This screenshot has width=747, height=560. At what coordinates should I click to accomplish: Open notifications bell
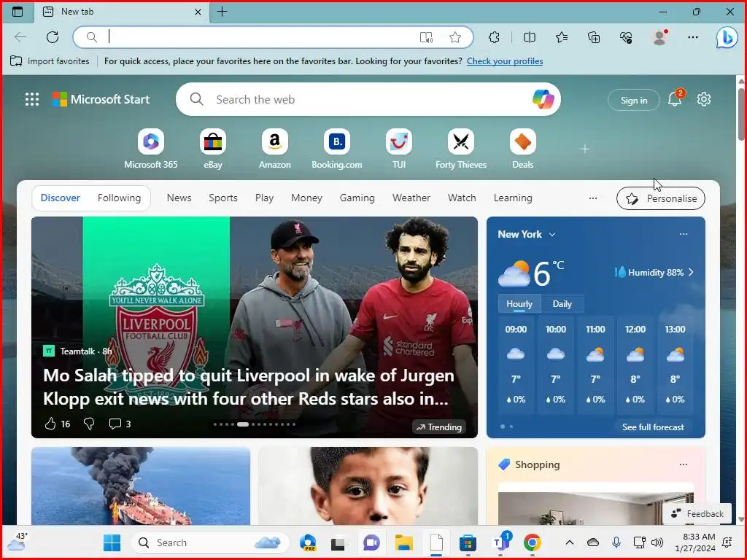coord(675,98)
